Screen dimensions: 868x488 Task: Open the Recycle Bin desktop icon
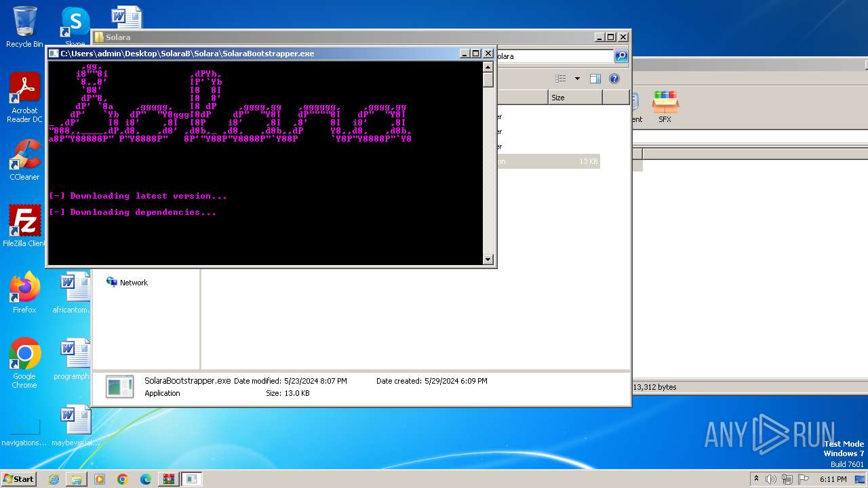click(x=24, y=27)
